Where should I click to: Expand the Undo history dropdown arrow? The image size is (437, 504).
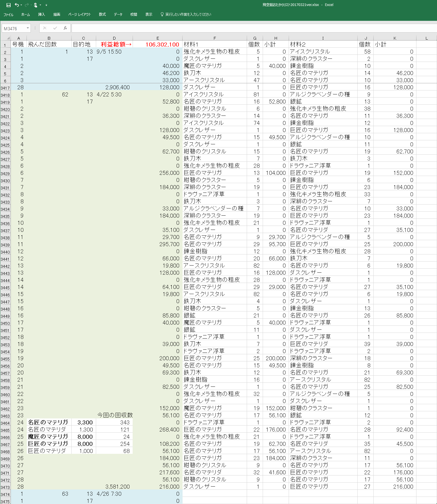tap(21, 5)
